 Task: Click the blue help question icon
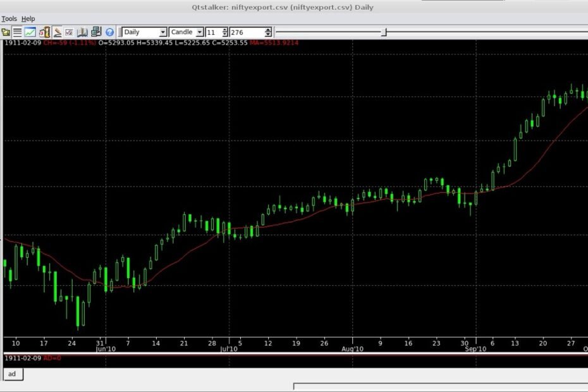point(109,32)
